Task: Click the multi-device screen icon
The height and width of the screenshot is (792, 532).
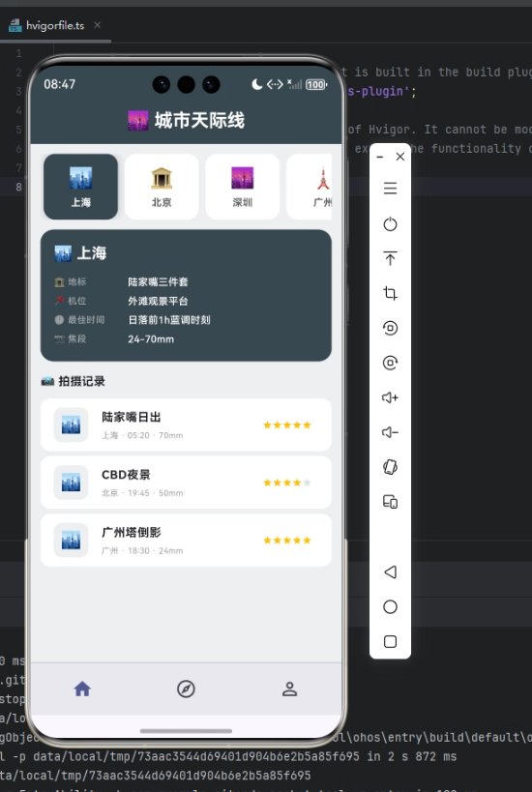Action: (x=390, y=502)
